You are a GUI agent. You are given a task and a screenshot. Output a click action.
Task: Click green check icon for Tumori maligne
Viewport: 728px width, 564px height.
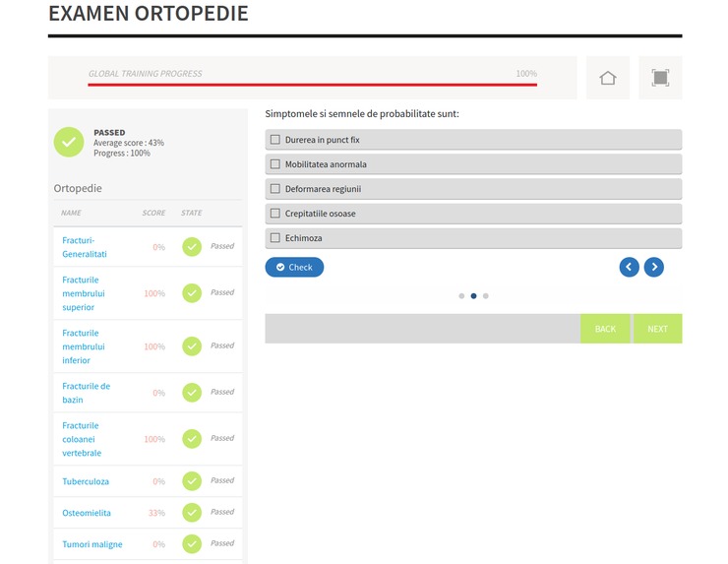click(192, 544)
